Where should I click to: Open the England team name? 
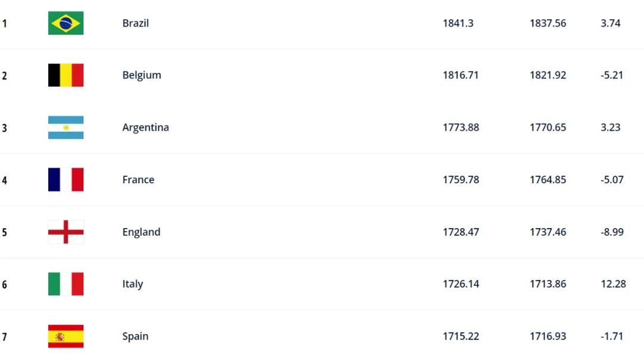[141, 232]
